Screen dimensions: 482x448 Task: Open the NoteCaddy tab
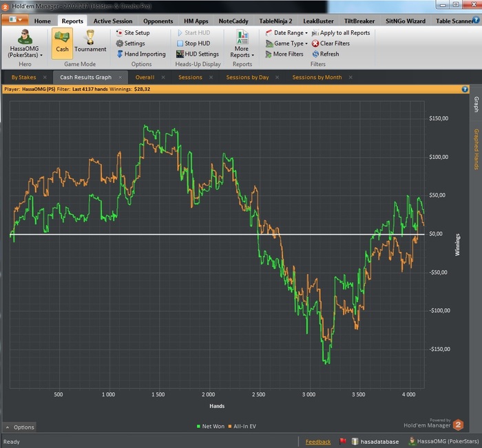[233, 21]
